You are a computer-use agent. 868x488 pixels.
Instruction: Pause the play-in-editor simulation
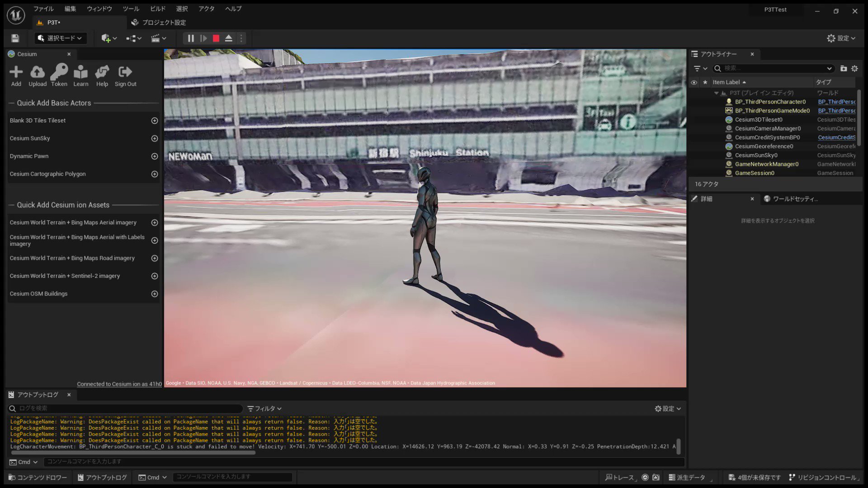pos(191,38)
